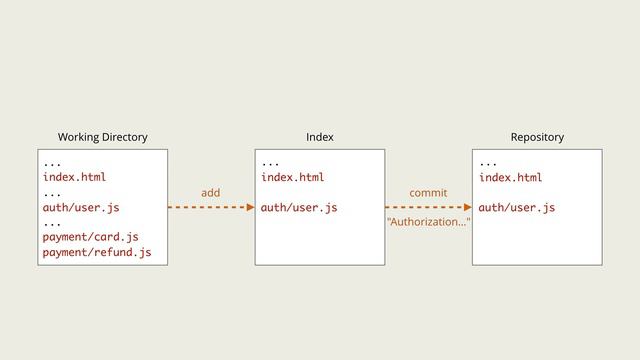640x360 pixels.
Task: Click the Working Directory heading
Action: (x=102, y=137)
